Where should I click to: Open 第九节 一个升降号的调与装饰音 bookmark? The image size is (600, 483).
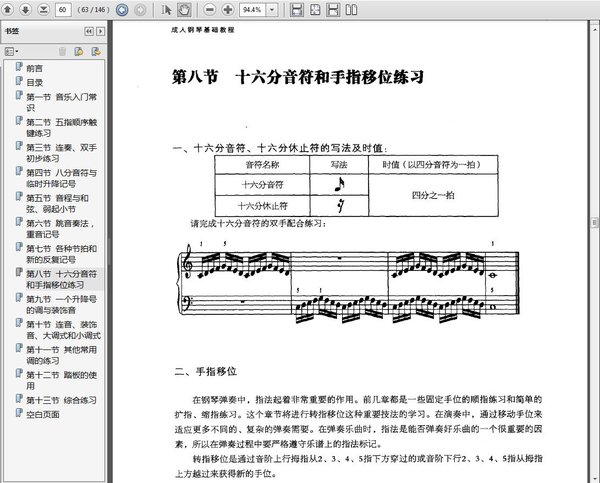coord(62,304)
